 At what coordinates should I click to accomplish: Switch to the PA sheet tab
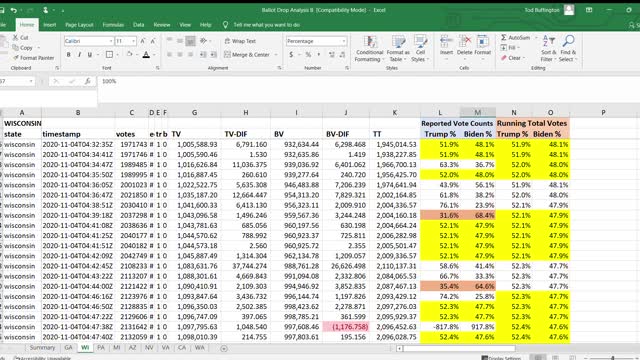coord(101,348)
